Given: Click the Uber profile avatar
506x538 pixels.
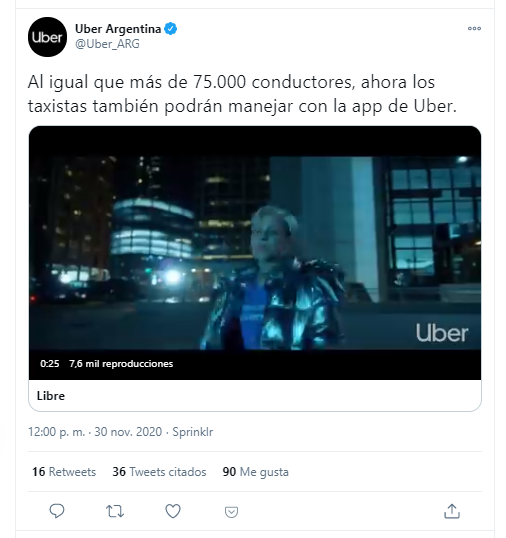Looking at the screenshot, I should click(x=47, y=37).
